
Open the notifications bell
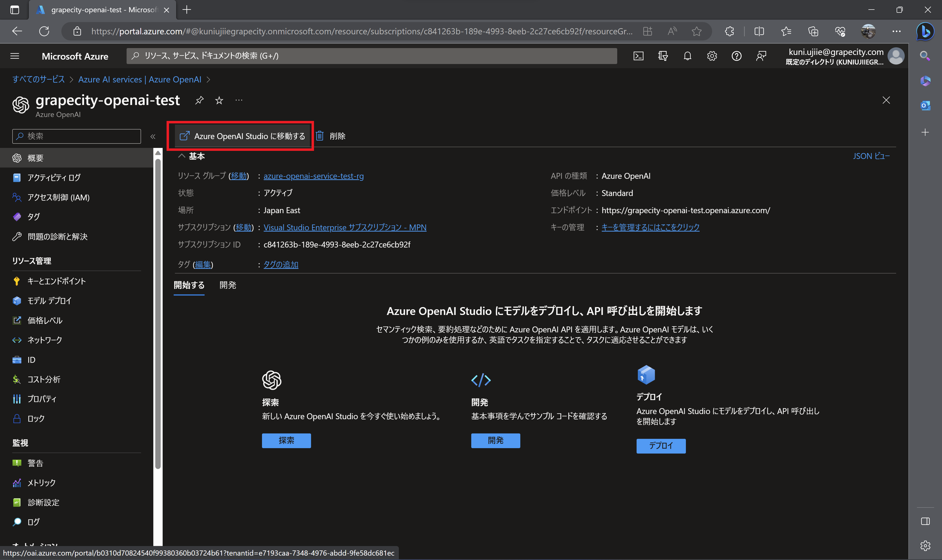coord(687,56)
